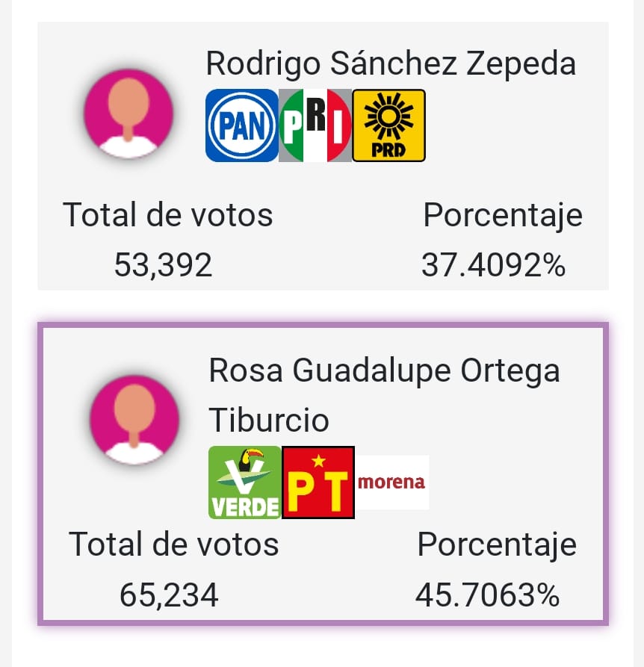The width and height of the screenshot is (644, 667).
Task: Select the 65,234 total votes figure
Action: tap(169, 595)
